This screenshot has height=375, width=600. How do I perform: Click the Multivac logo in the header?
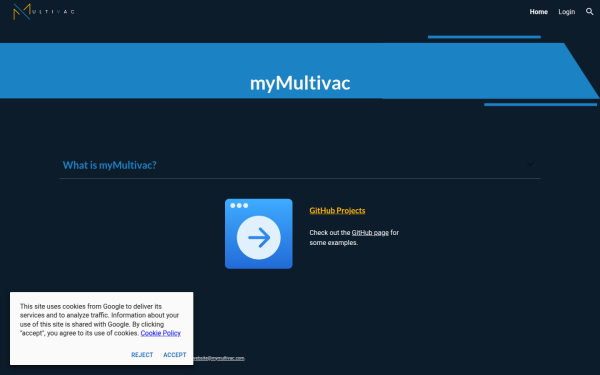(x=44, y=11)
